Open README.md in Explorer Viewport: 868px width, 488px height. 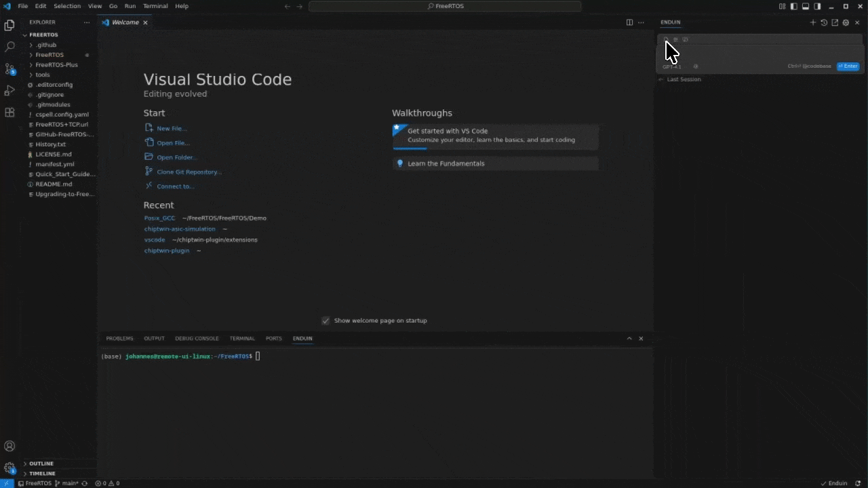click(54, 184)
